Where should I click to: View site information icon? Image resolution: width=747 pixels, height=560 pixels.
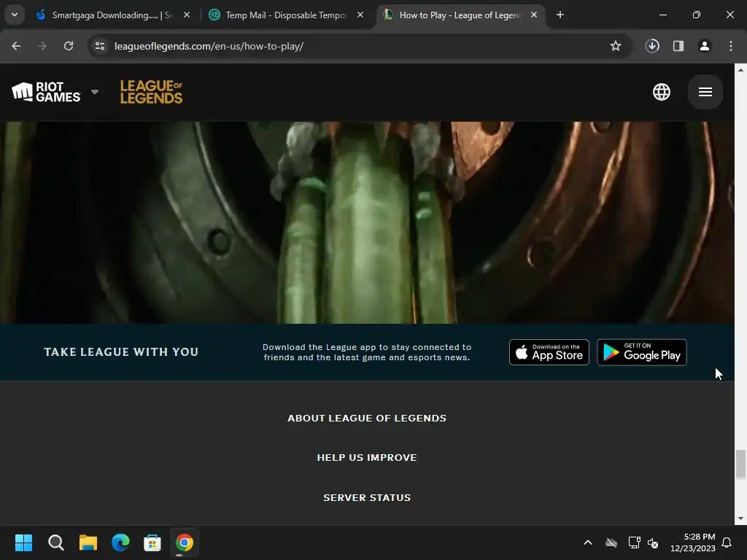(100, 46)
